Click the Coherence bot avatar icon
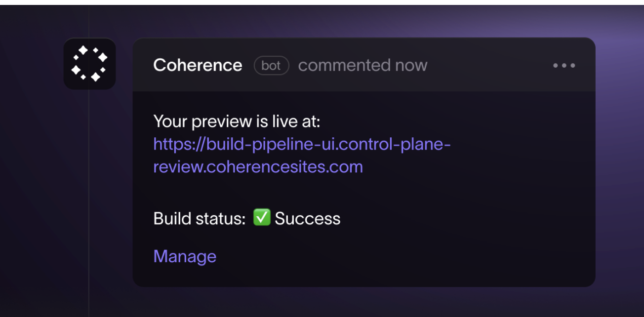This screenshot has width=644, height=317. click(89, 64)
